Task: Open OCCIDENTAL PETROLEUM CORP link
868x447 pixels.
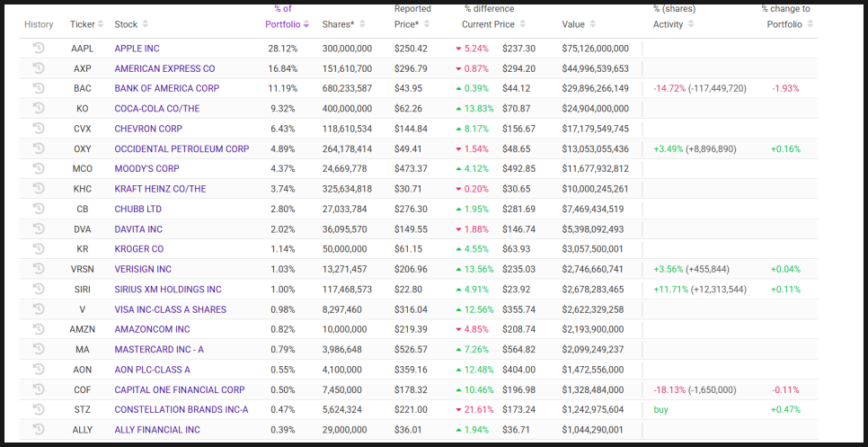Action: click(182, 149)
